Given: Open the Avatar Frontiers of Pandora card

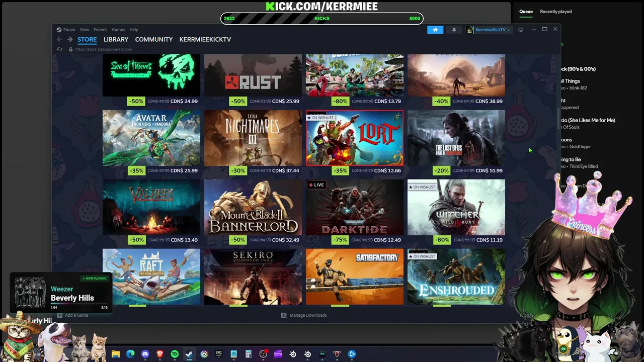Looking at the screenshot, I should 151,138.
